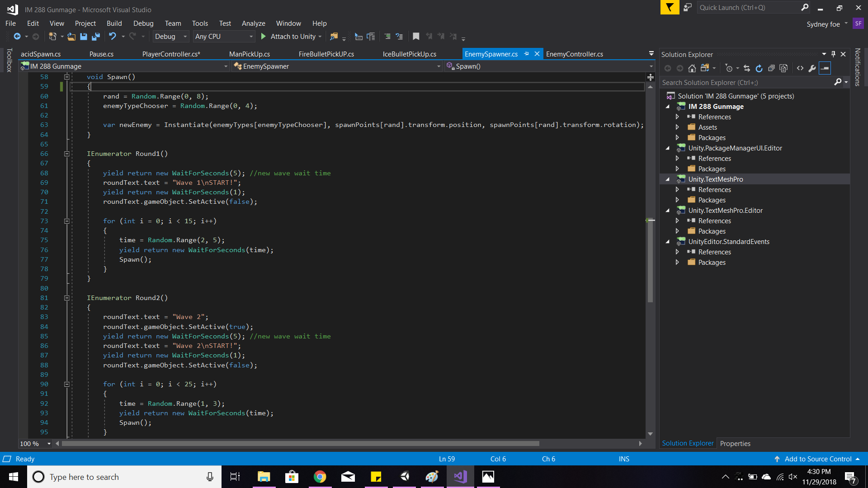Screen dimensions: 868x488
Task: Open the Spawn() member dropdown
Action: tap(550, 66)
